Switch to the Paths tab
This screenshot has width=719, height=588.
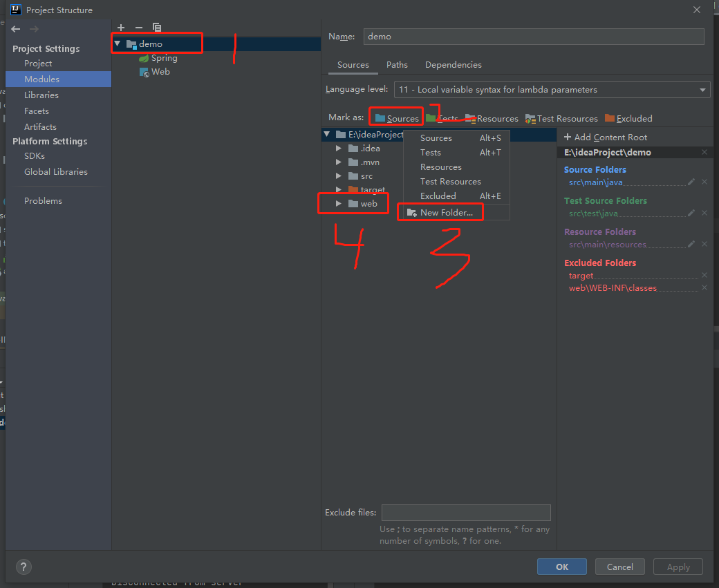[x=397, y=64]
